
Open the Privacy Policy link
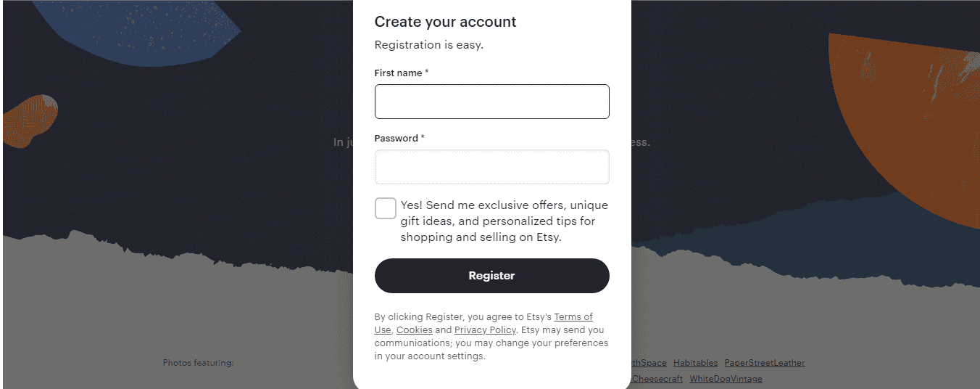[x=485, y=330]
